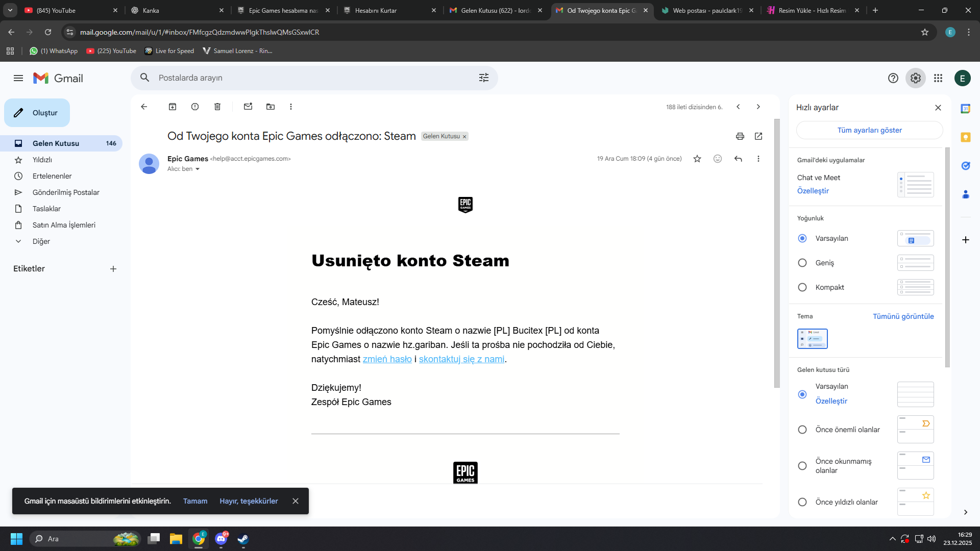Open File Explorer from the taskbar
The height and width of the screenshot is (551, 980).
pyautogui.click(x=176, y=539)
